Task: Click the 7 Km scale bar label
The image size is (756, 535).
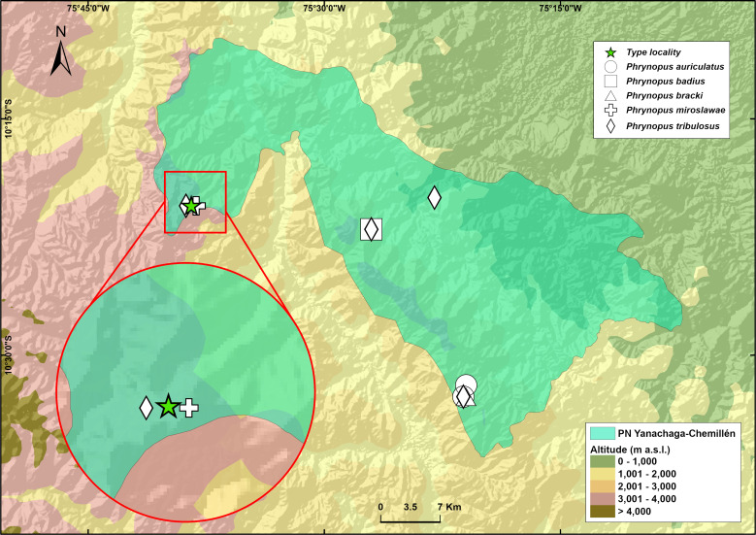Action: (x=449, y=507)
